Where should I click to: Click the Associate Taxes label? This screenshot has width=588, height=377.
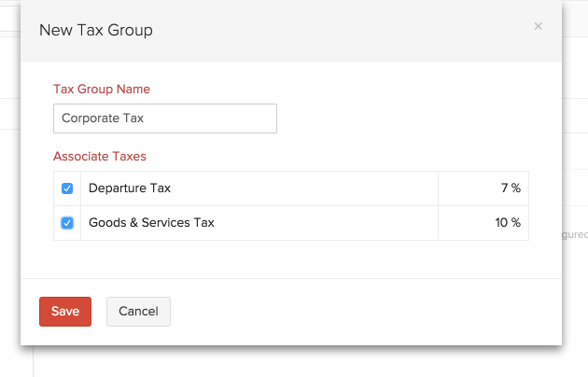(100, 157)
